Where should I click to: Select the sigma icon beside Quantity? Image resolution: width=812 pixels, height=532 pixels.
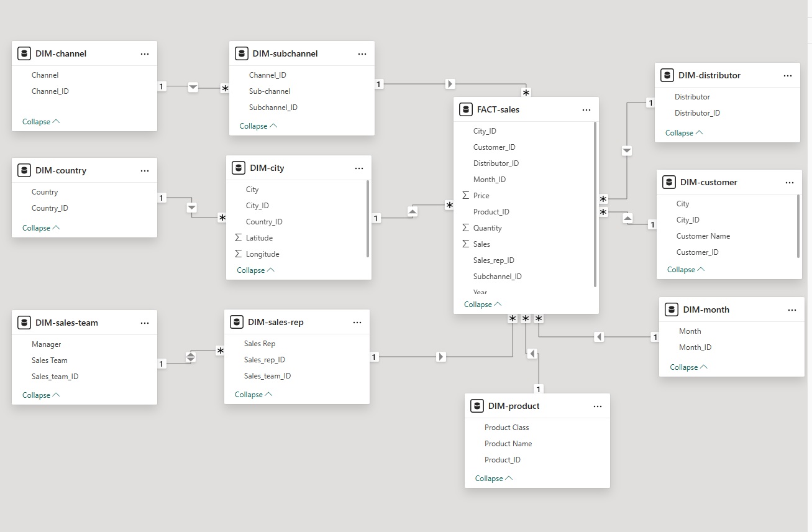click(x=465, y=227)
